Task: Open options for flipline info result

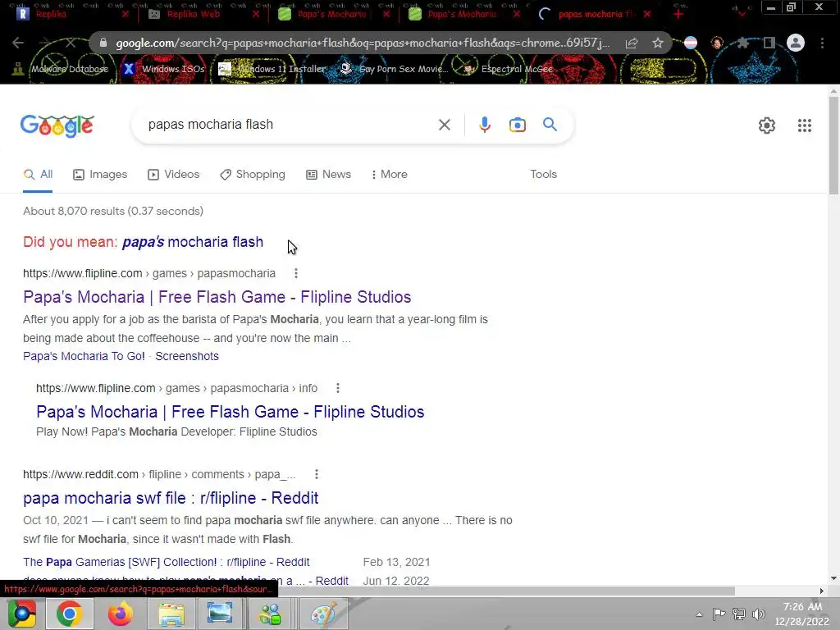Action: [x=337, y=388]
